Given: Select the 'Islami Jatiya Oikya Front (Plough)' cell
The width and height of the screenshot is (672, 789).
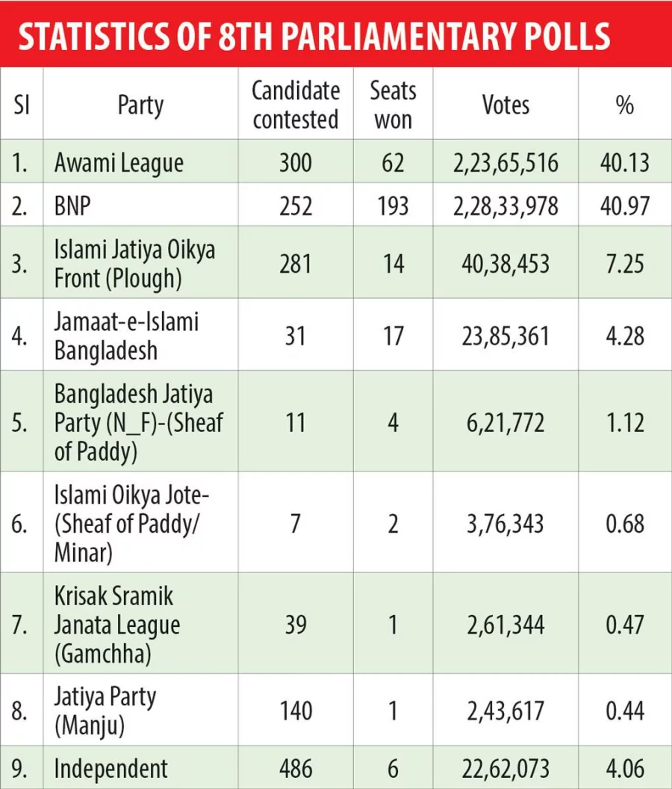Looking at the screenshot, I should 140,263.
